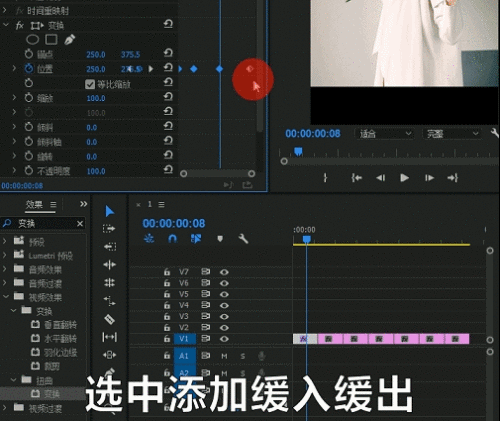Create an ellipse mask for 变换 effect
500x421 pixels.
[32, 40]
